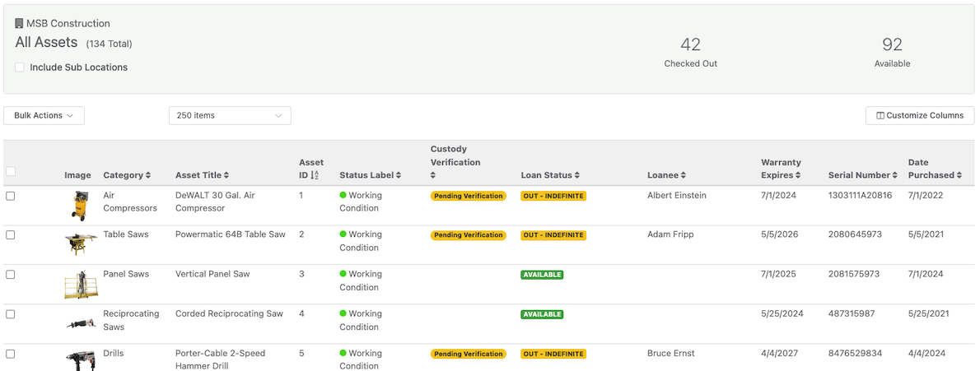Check the Powermatic 64B Table Saw row

pyautogui.click(x=11, y=234)
